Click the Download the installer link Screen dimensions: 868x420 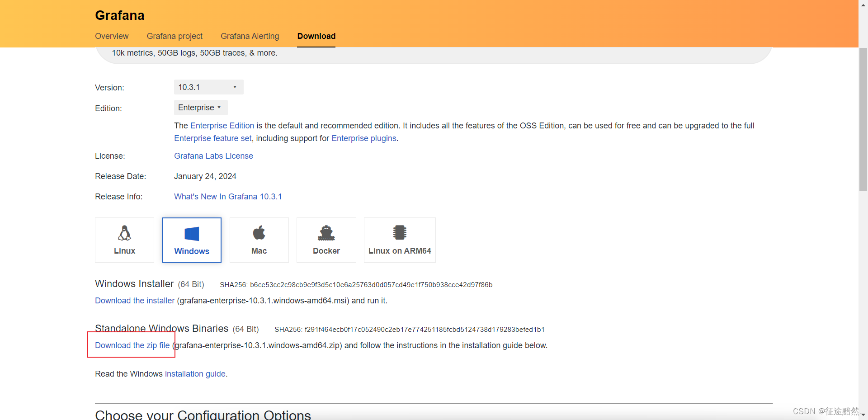[x=135, y=301]
